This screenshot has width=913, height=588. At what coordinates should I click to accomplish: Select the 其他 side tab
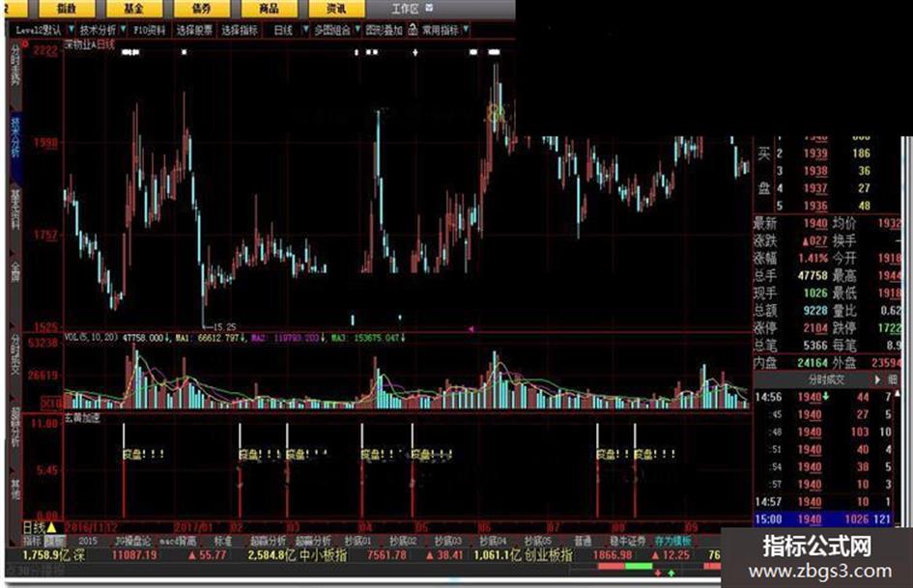pyautogui.click(x=14, y=490)
